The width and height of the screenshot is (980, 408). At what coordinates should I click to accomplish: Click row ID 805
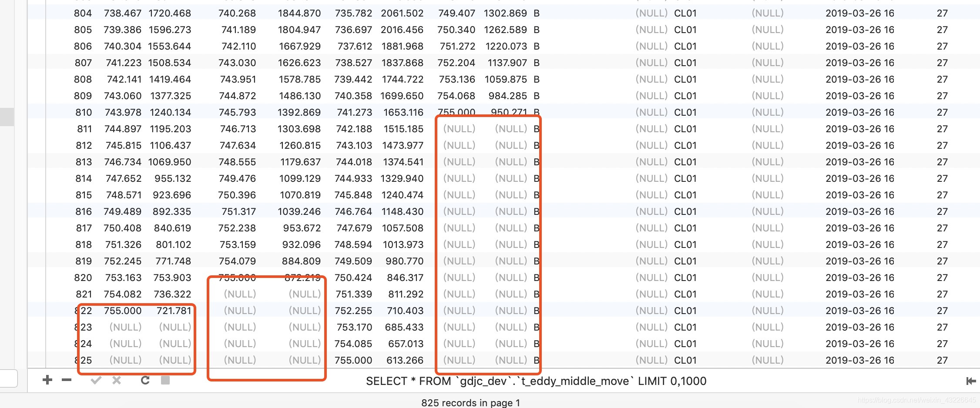(83, 30)
